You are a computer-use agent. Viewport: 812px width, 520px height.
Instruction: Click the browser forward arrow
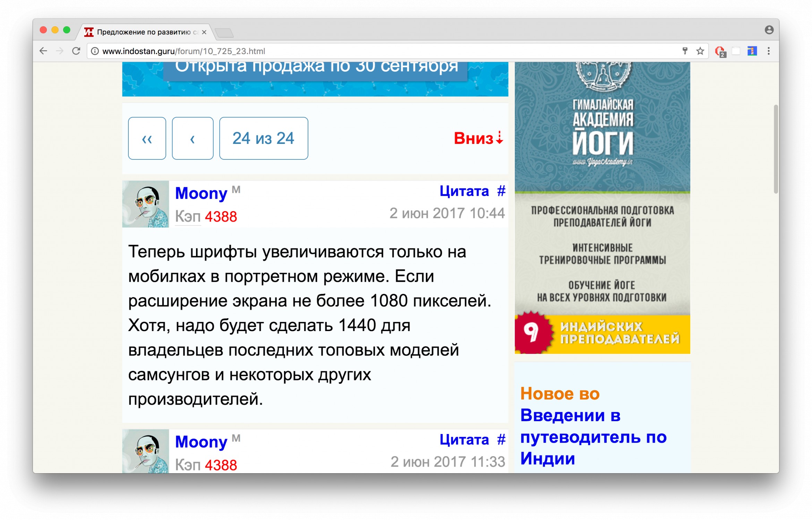click(60, 51)
